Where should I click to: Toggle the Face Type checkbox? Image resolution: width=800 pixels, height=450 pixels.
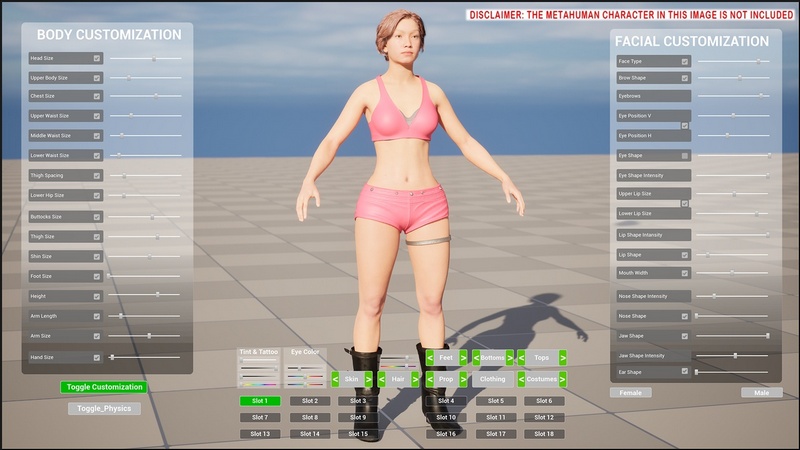point(685,62)
